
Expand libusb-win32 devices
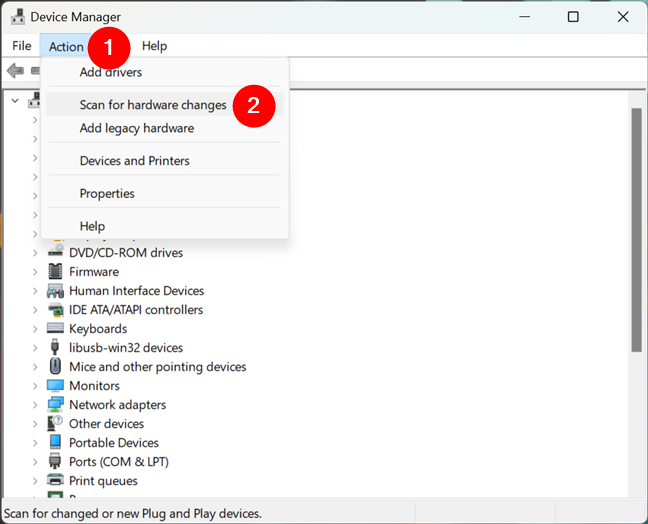[35, 348]
